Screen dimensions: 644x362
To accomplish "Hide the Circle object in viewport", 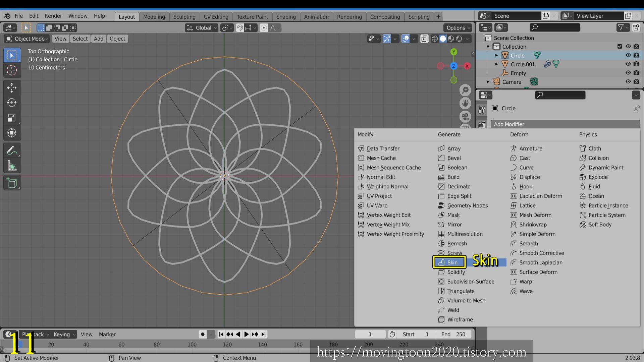I will [x=628, y=55].
